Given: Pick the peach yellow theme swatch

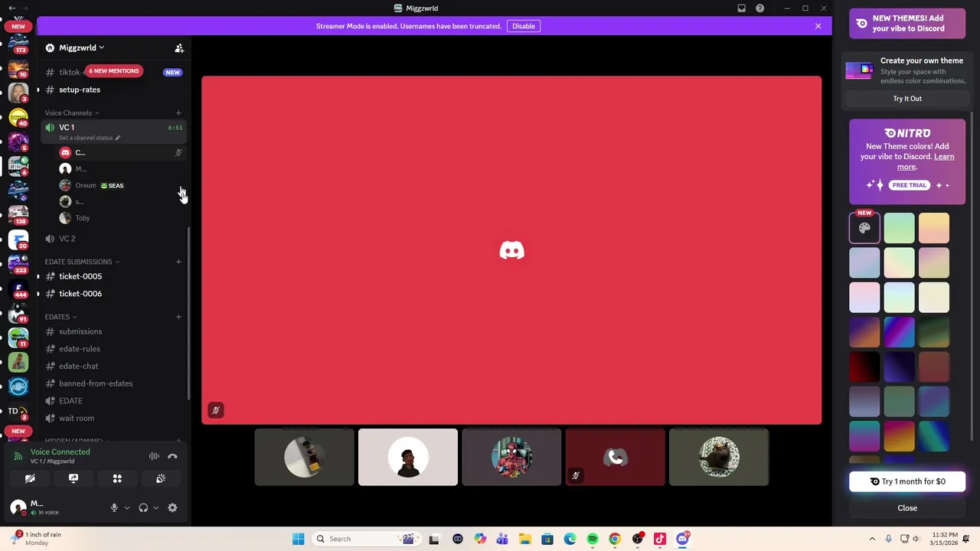Looking at the screenshot, I should (934, 228).
